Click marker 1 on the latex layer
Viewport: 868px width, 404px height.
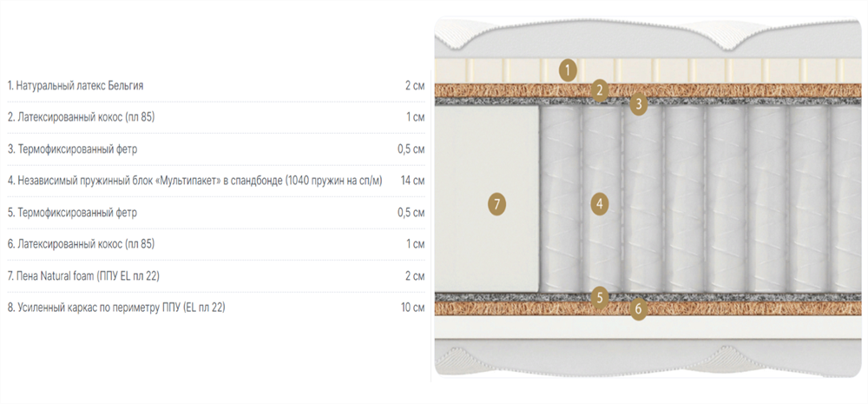click(x=568, y=70)
